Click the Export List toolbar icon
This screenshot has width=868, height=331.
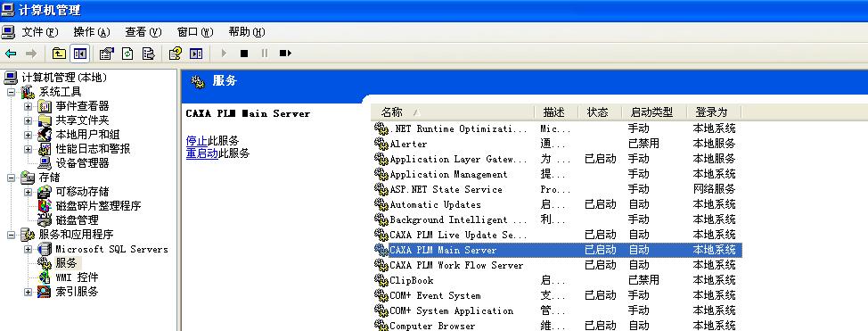coord(148,54)
